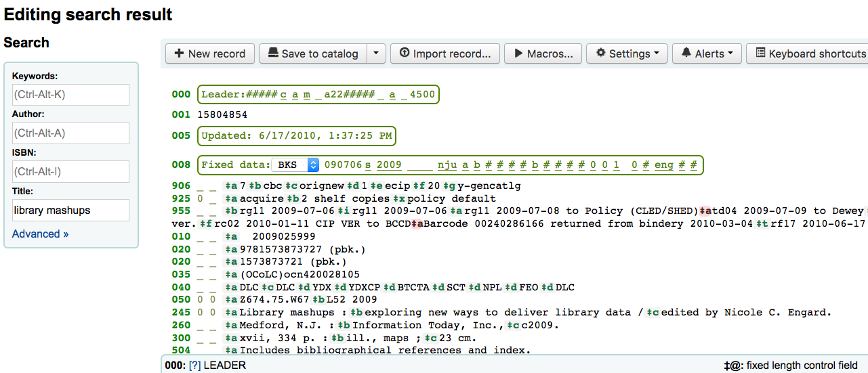868x373 pixels.
Task: Click the 001 control number 15804854
Action: (x=222, y=115)
